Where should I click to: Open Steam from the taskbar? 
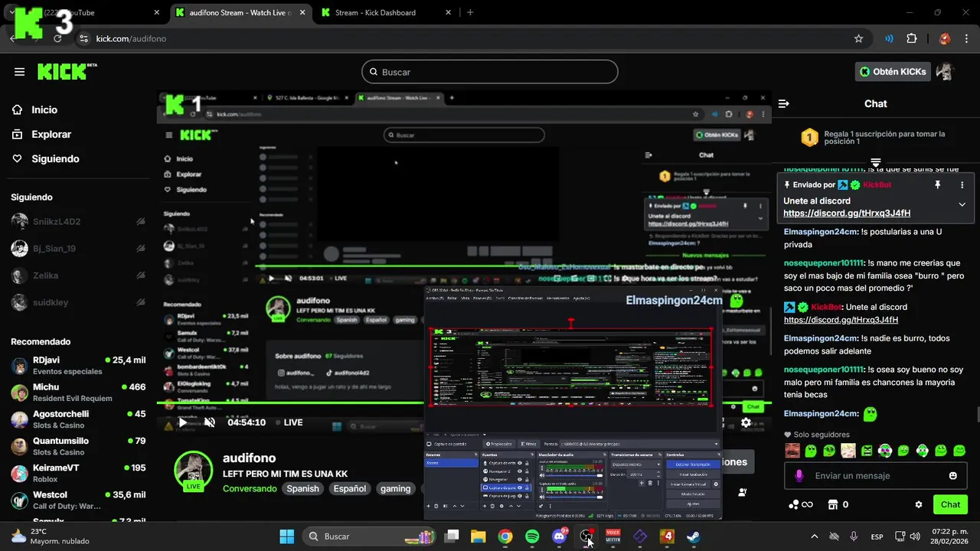pyautogui.click(x=693, y=536)
